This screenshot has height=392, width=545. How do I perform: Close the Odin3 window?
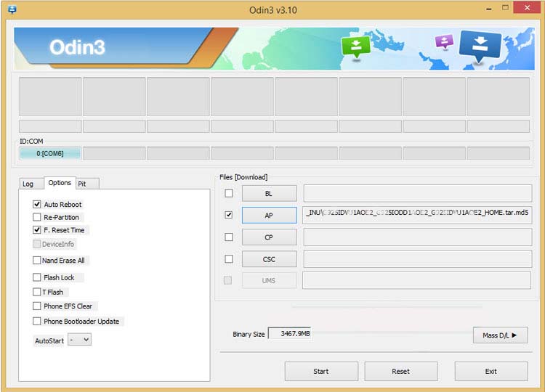(527, 8)
